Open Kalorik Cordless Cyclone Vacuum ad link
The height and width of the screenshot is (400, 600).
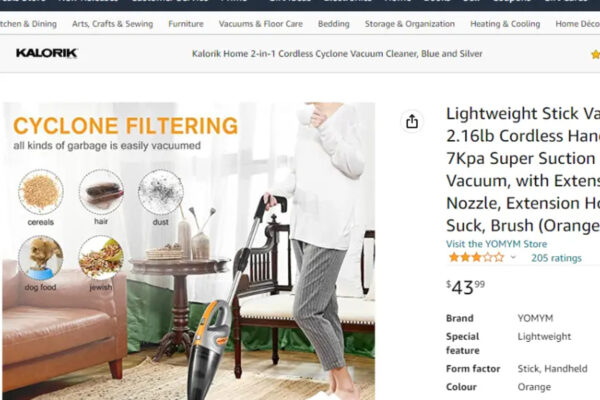click(x=337, y=54)
